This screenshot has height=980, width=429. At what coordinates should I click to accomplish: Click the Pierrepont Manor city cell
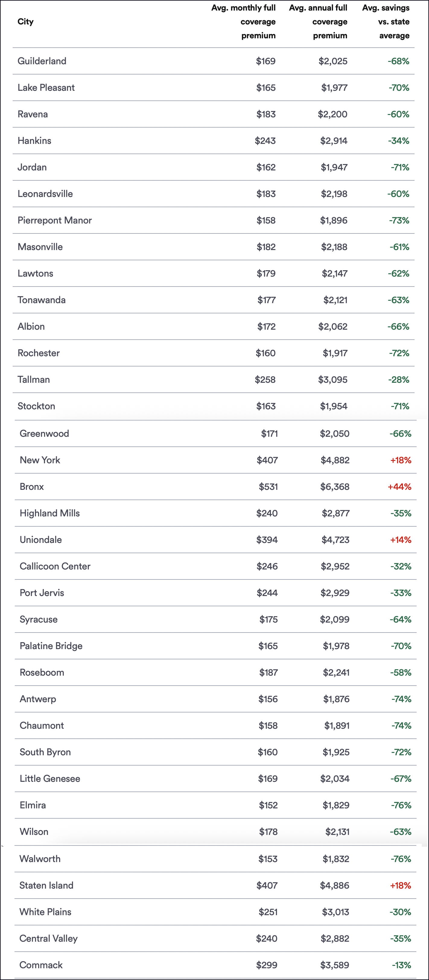pos(55,220)
